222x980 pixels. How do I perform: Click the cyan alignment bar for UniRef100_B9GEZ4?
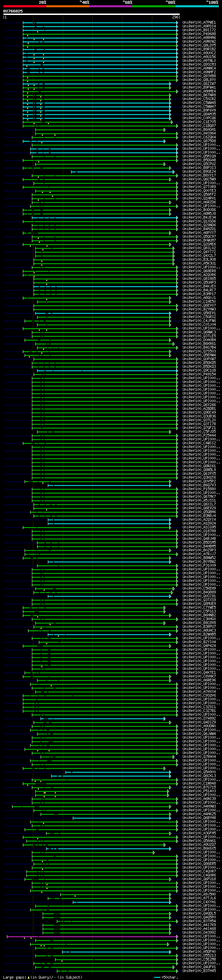[122, 172]
